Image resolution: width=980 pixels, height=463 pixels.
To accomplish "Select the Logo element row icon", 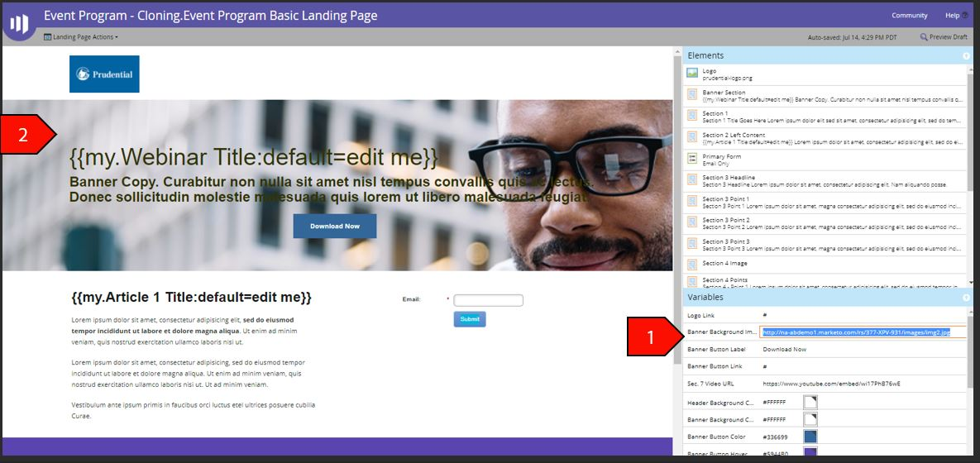I will (692, 73).
